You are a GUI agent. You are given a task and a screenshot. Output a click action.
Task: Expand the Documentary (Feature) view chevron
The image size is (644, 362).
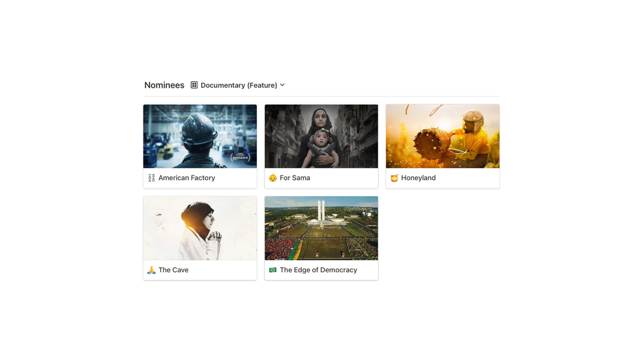282,85
